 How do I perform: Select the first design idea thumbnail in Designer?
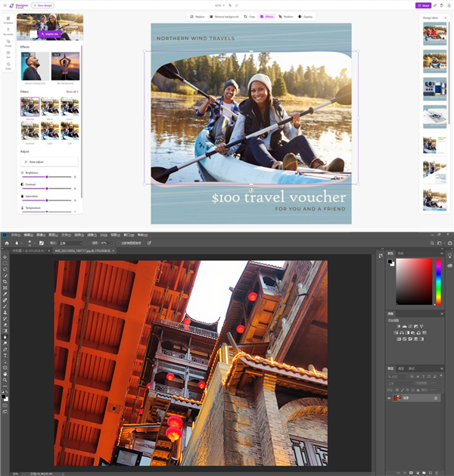click(435, 34)
